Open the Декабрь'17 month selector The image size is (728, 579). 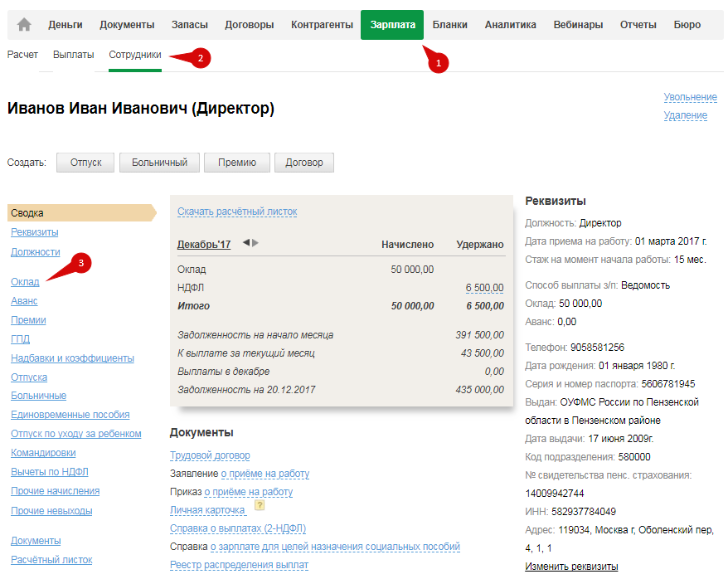coord(204,244)
